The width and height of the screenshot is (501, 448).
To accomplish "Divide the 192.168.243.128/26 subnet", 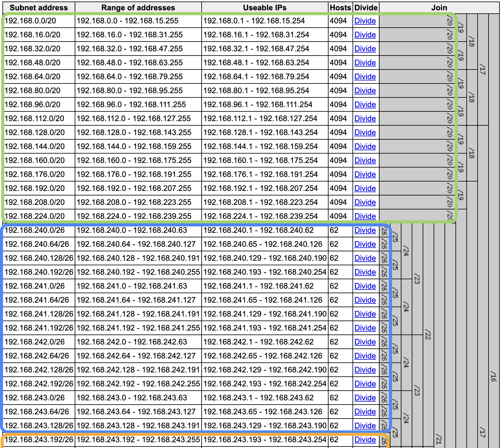I will click(x=365, y=426).
